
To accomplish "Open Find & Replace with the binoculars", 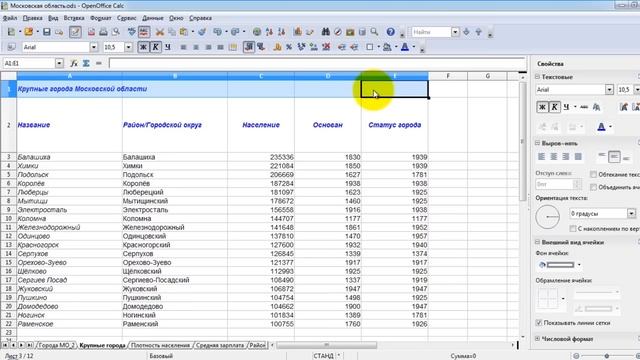I will pos(325,32).
